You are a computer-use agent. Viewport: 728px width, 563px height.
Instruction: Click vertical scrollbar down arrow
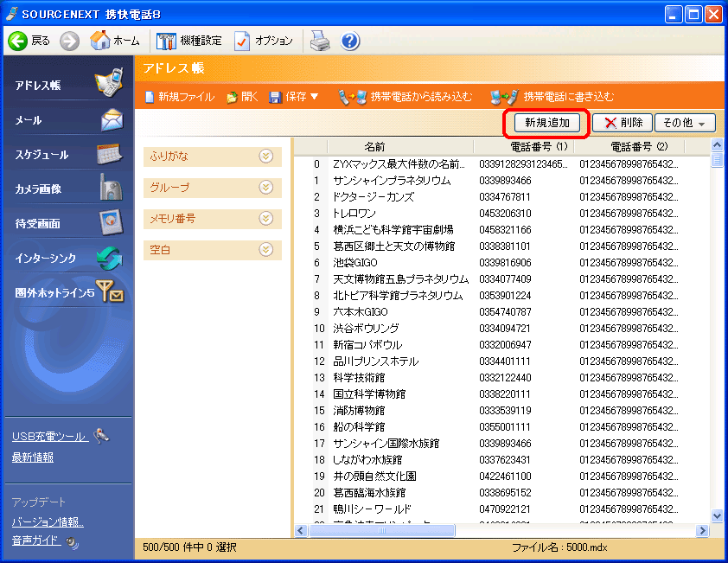(x=717, y=515)
